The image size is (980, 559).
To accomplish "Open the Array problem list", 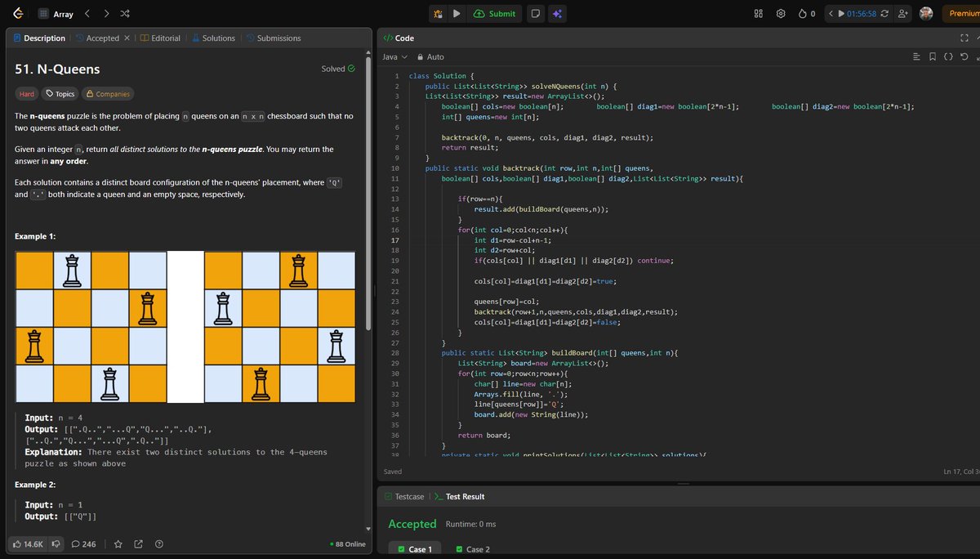I will 56,14.
